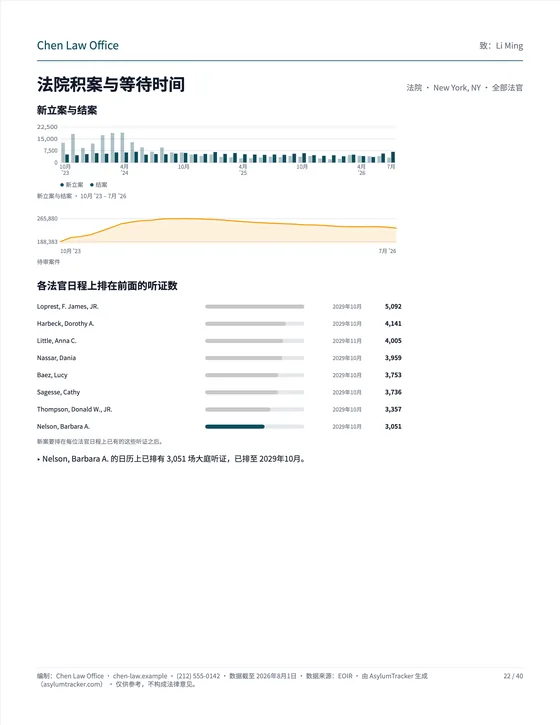This screenshot has height=725, width=560.
Task: Click the 'New York, NY' court location text
Action: [457, 87]
